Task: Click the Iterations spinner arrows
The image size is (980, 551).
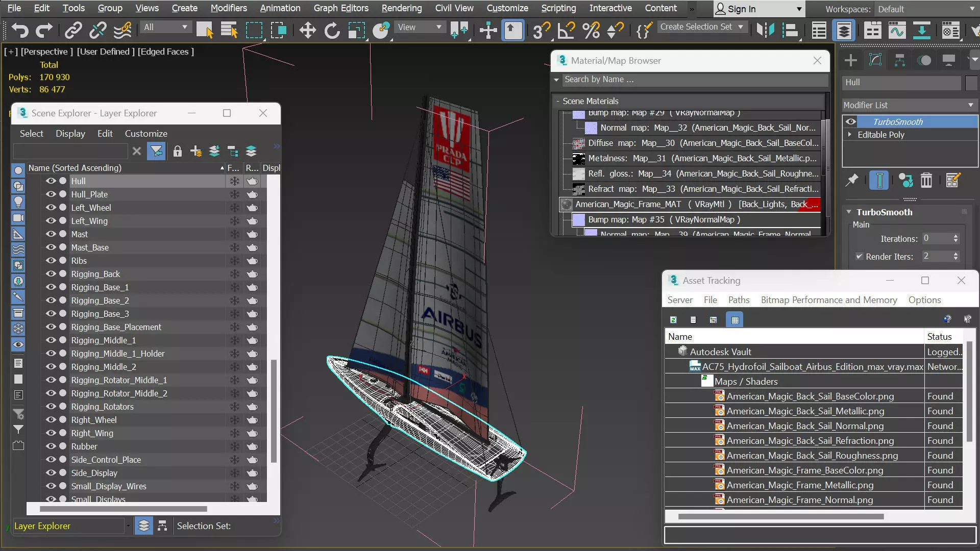Action: (x=955, y=239)
